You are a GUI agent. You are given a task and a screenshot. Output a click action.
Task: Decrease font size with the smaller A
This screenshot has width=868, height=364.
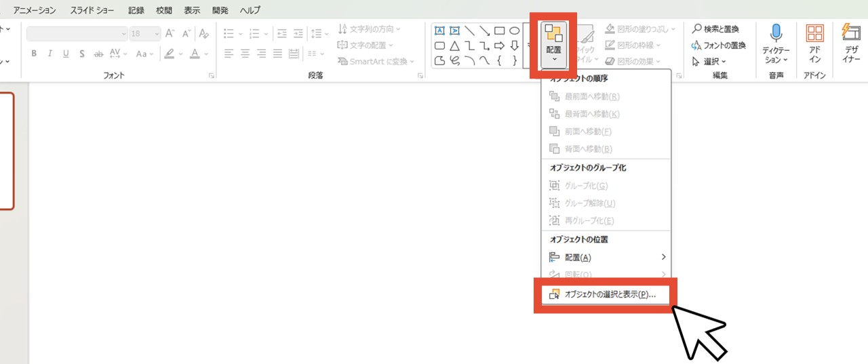point(186,33)
